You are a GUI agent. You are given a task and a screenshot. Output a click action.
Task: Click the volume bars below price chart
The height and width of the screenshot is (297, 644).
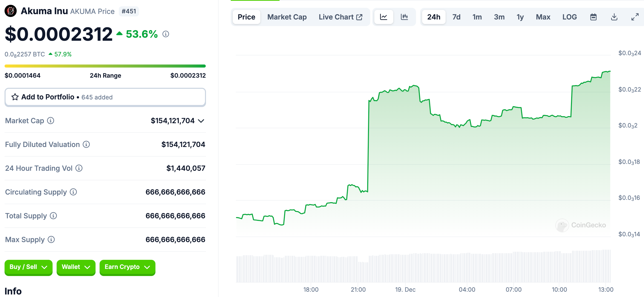pos(423,266)
